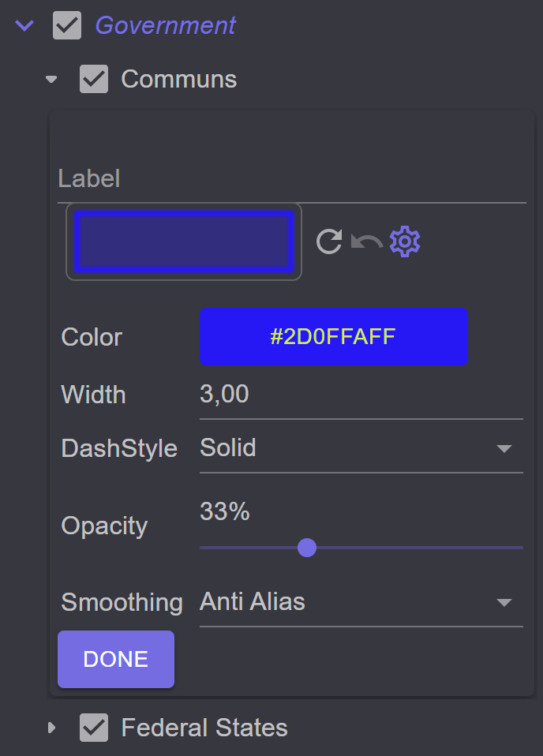Collapse the Communs tree arrow
Viewport: 543px width, 756px height.
coord(51,79)
